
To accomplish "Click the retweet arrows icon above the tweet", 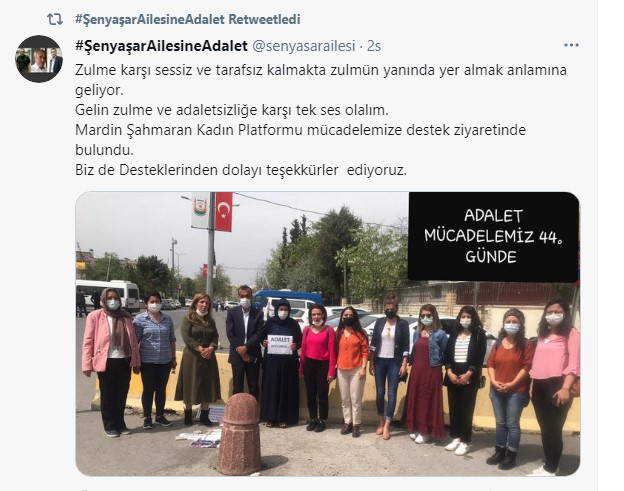I will click(x=55, y=19).
